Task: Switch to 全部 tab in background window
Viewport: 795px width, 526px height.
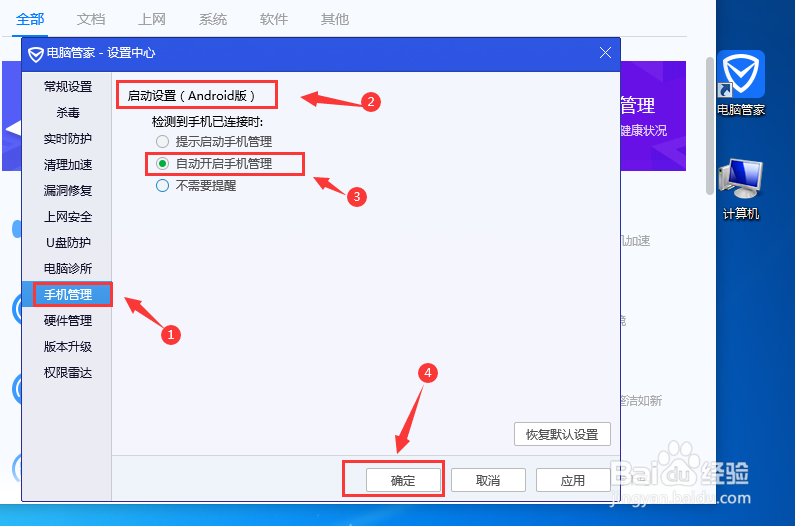Action: tap(30, 19)
